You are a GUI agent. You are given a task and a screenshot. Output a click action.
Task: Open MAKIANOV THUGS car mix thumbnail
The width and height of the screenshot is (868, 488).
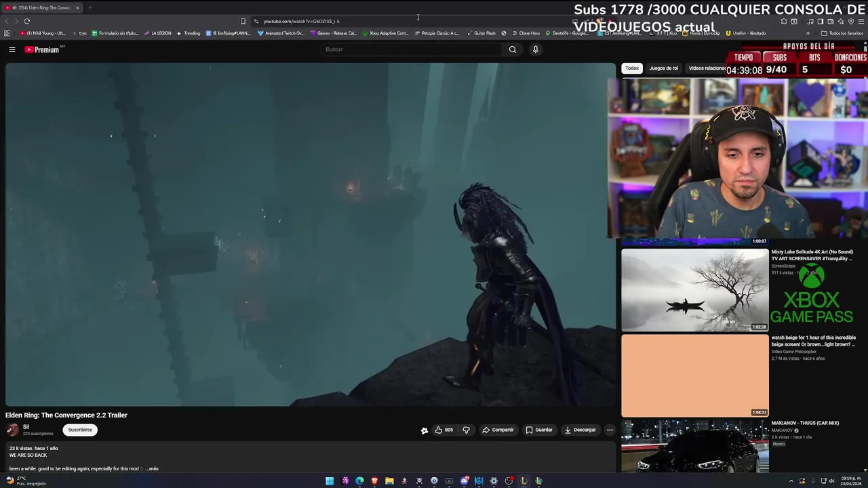(x=695, y=446)
